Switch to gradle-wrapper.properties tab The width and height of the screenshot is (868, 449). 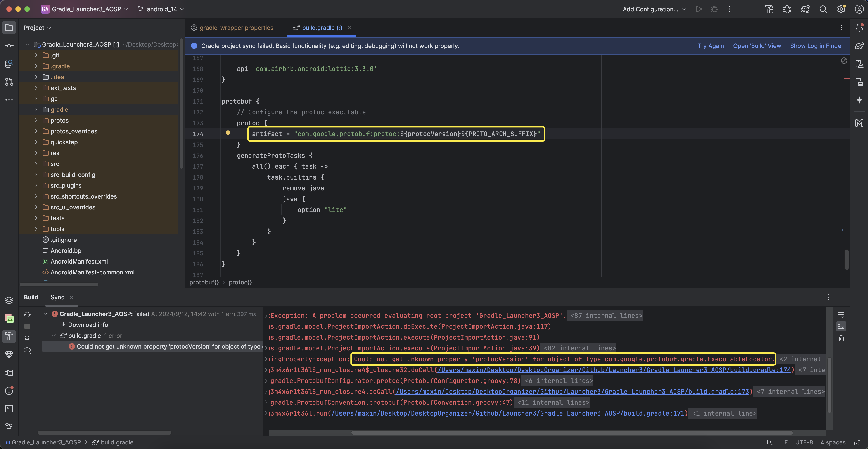coord(232,28)
